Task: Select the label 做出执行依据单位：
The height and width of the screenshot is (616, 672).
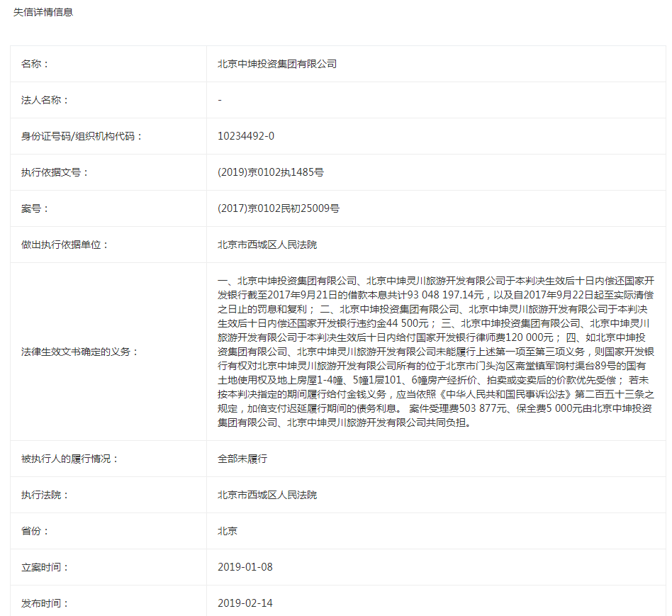Action: click(x=65, y=245)
